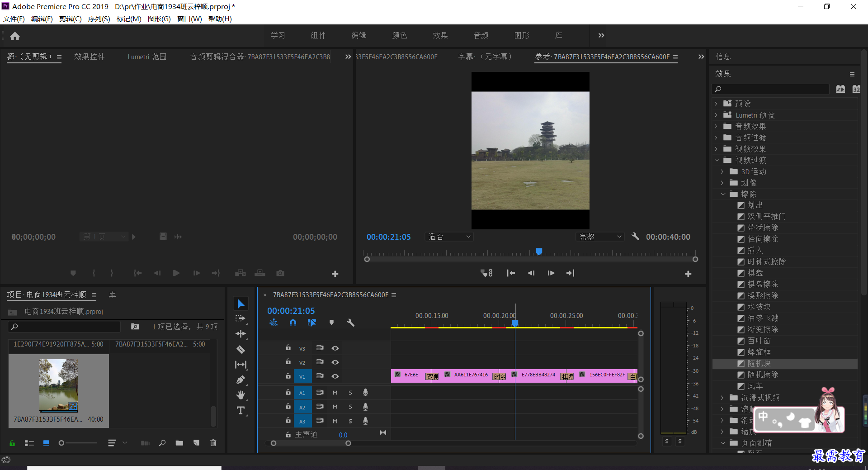
Task: Open program monitor button editor plus
Action: point(688,274)
